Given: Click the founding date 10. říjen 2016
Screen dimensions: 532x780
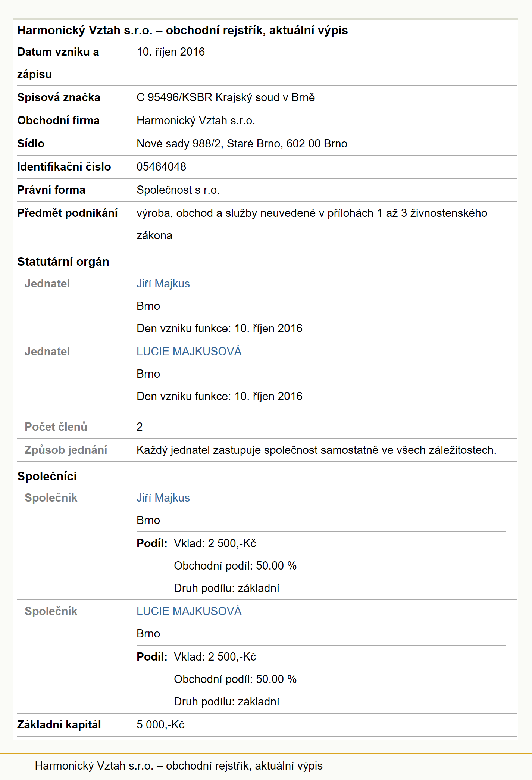Looking at the screenshot, I should click(x=170, y=52).
